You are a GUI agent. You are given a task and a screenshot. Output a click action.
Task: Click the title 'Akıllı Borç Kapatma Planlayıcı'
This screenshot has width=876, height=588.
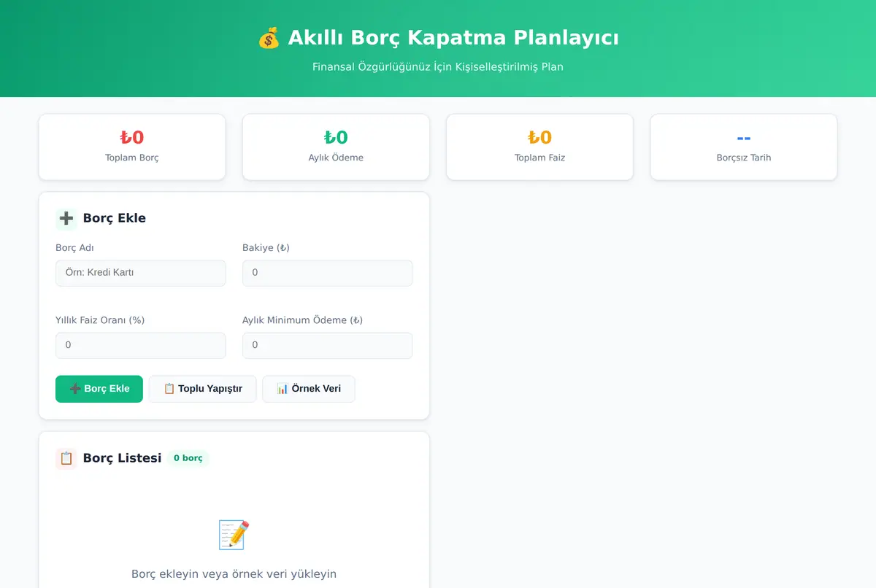tap(453, 38)
